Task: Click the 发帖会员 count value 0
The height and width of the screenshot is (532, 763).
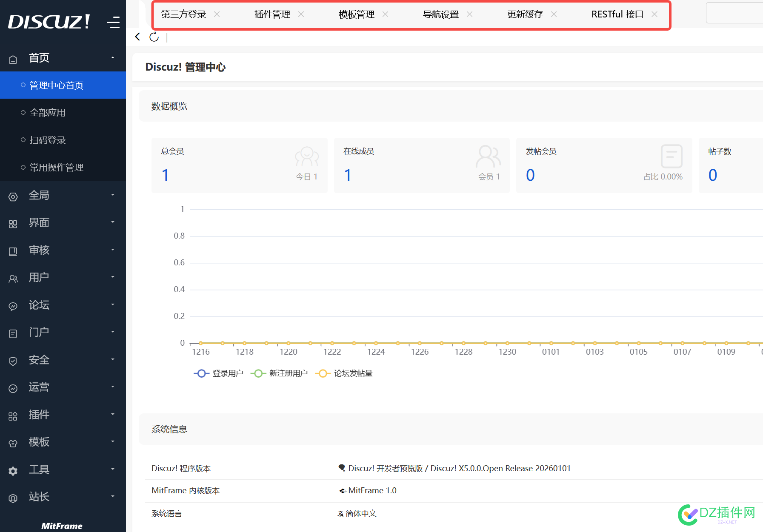Action: (530, 175)
